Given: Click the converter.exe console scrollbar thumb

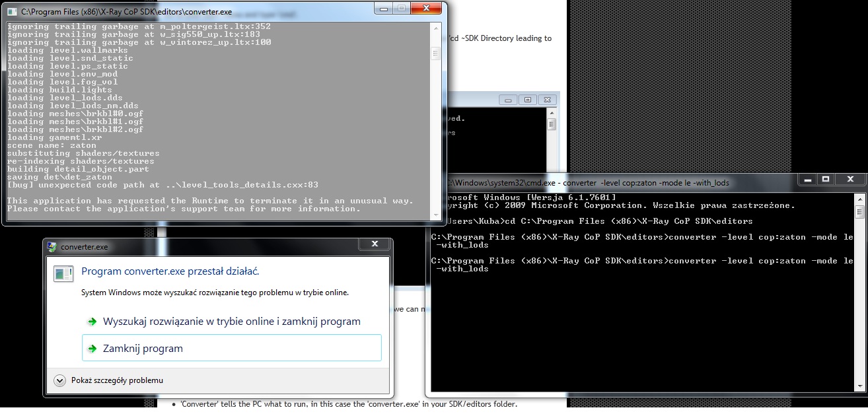Looking at the screenshot, I should pyautogui.click(x=435, y=53).
